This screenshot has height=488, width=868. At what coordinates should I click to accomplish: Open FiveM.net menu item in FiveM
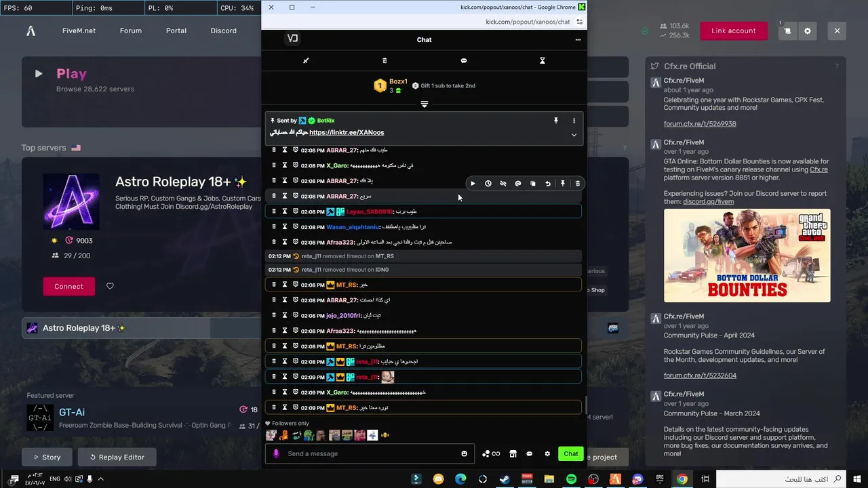(79, 30)
